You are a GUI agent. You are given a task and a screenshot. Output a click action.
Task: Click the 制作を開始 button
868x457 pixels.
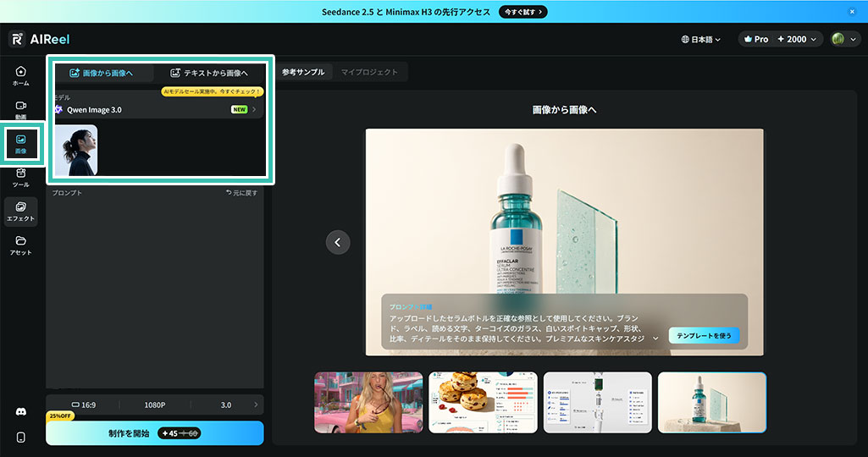(155, 433)
